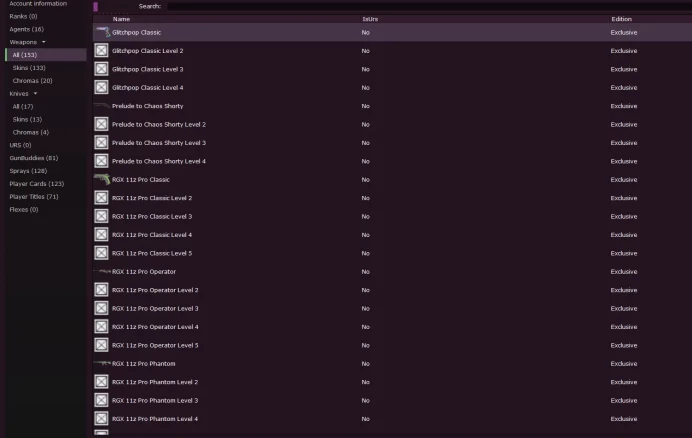
Task: Open the URS (0) section
Action: [x=20, y=145]
